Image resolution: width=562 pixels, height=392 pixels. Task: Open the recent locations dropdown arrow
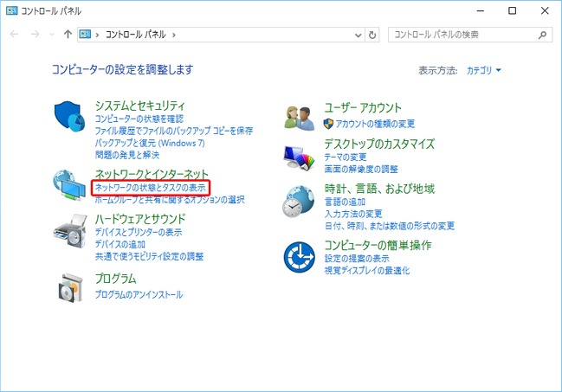point(52,35)
